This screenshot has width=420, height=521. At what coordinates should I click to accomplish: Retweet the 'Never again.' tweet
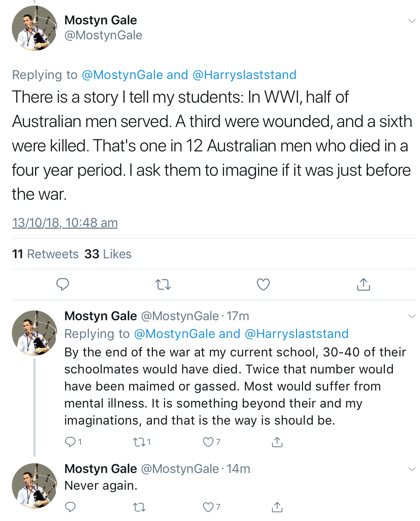[139, 507]
